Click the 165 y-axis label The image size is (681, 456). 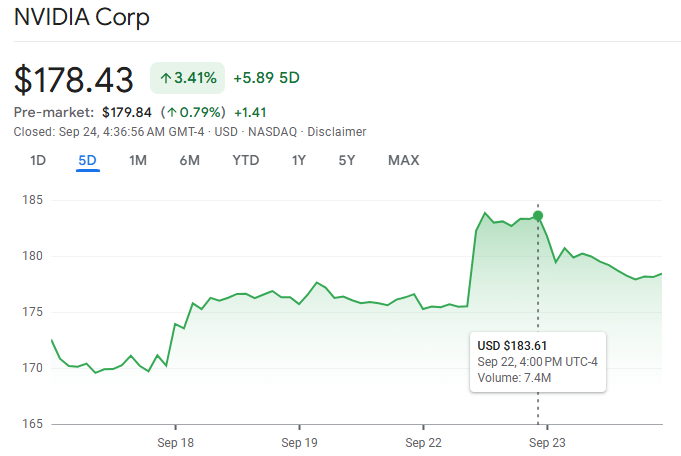click(33, 424)
